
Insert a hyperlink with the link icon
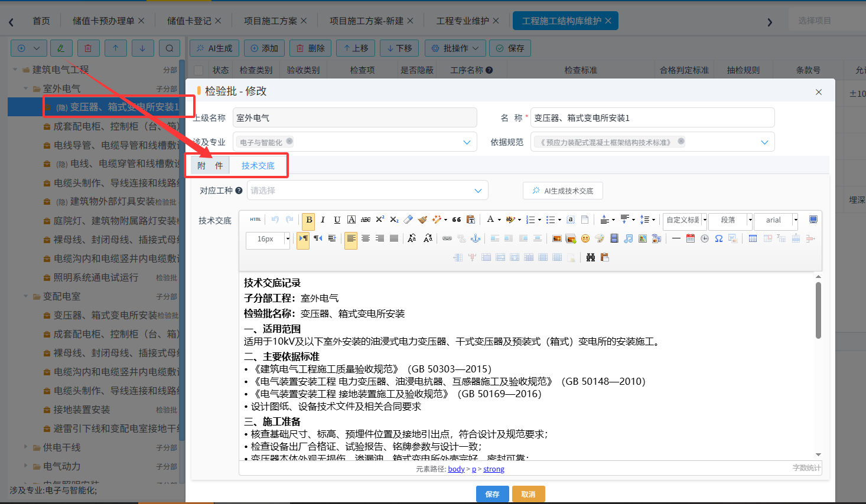[447, 238]
